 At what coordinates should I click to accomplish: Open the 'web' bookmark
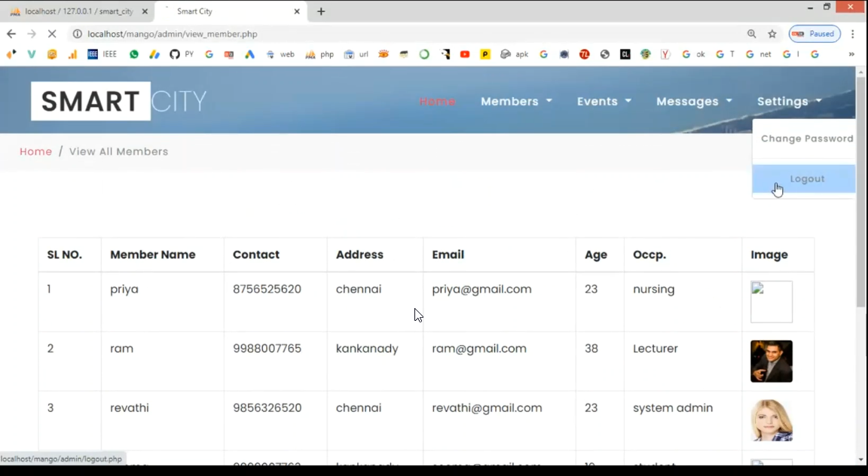pyautogui.click(x=280, y=54)
